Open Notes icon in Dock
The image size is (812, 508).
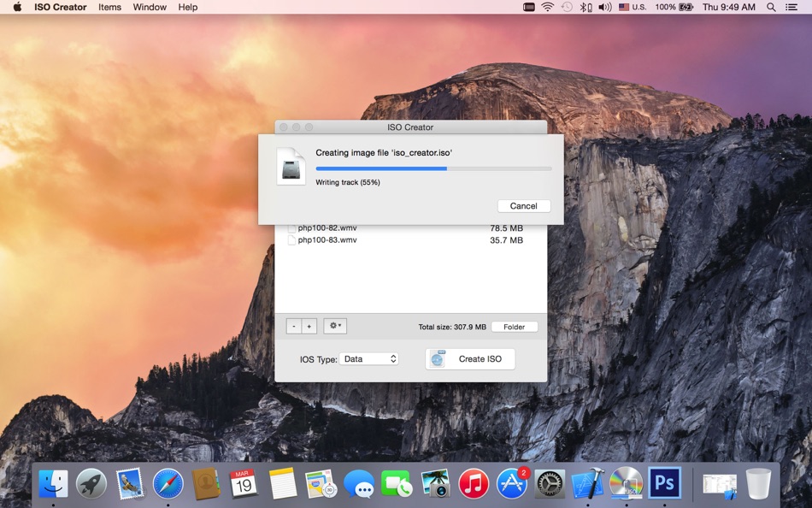(x=283, y=484)
